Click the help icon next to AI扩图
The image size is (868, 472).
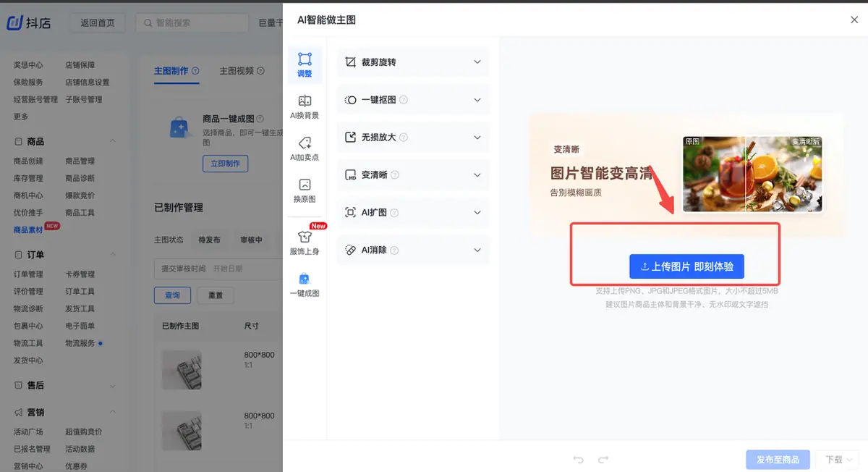tap(394, 213)
